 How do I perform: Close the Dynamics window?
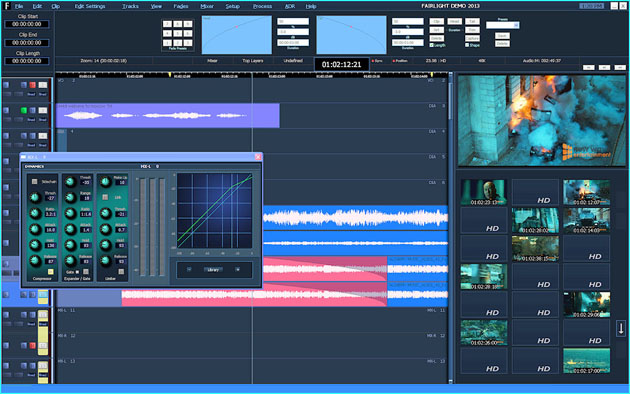(258, 157)
